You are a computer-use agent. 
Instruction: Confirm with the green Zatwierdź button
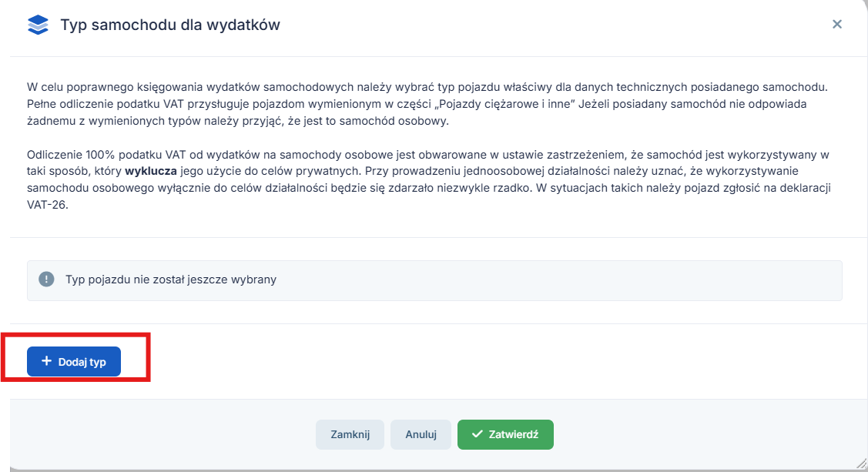505,434
